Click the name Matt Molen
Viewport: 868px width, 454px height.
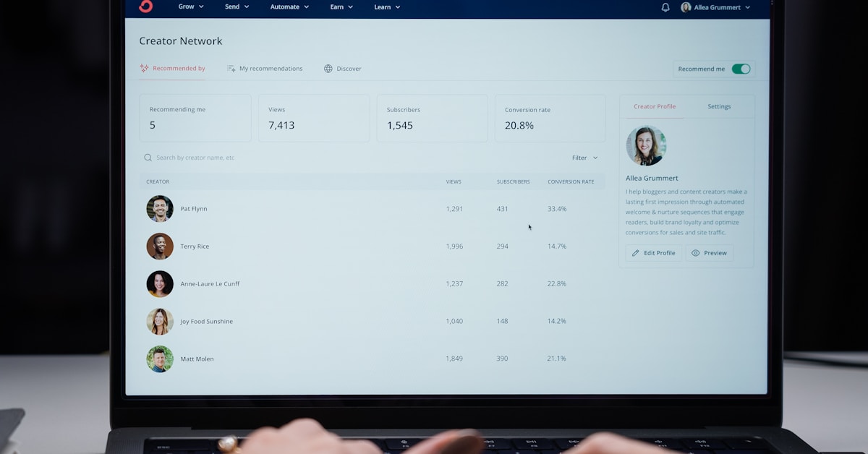[x=197, y=359]
